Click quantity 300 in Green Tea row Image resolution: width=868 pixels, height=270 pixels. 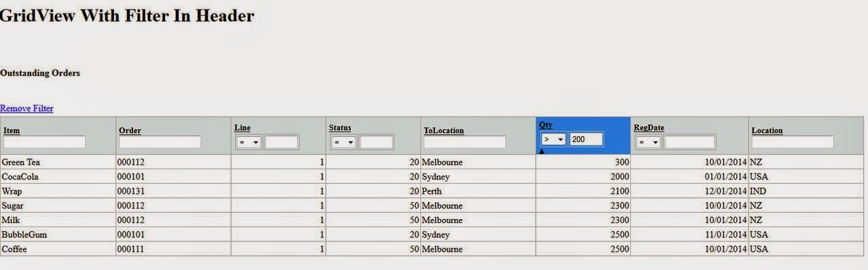pos(621,163)
